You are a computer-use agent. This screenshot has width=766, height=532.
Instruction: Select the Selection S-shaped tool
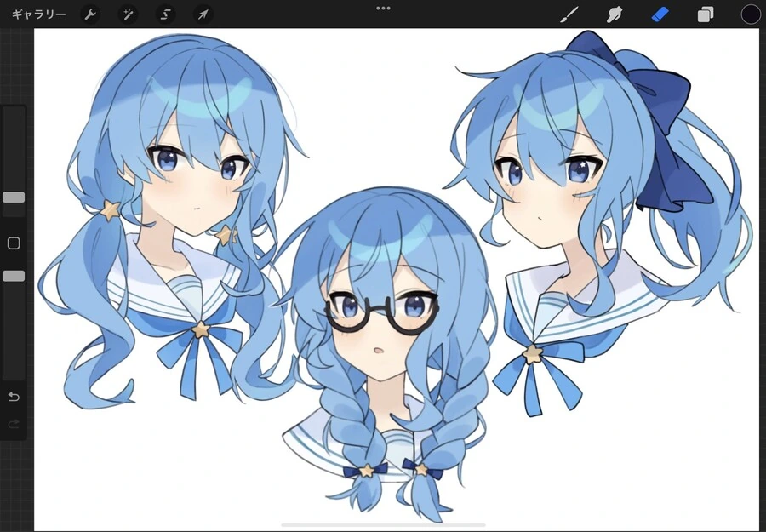pos(166,14)
